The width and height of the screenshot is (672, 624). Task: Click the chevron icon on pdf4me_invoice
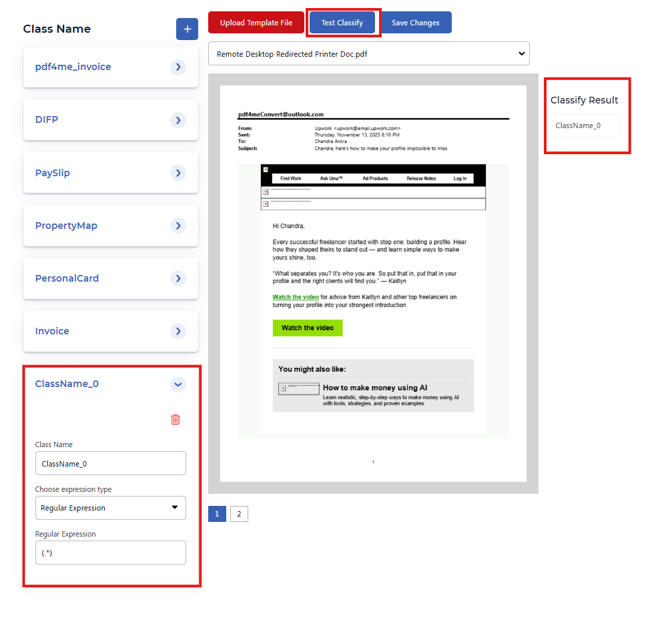(178, 67)
